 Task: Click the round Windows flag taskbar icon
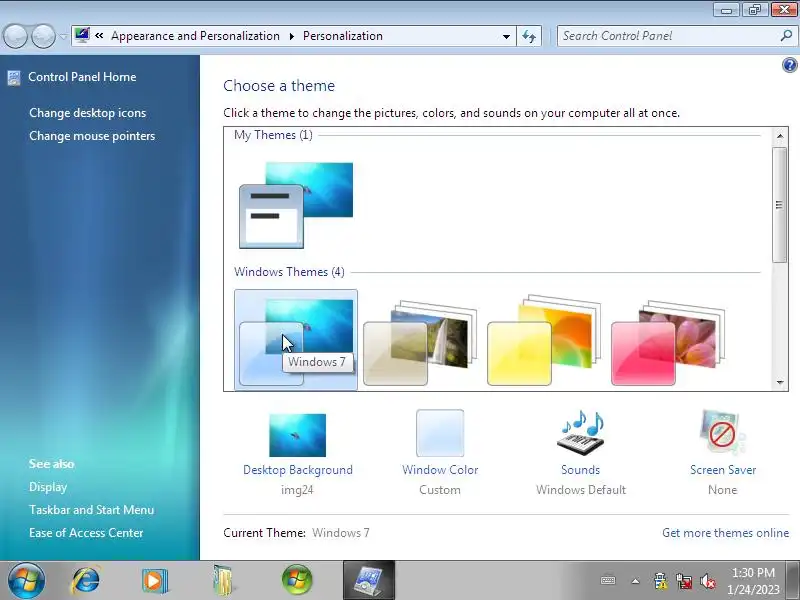click(x=297, y=580)
